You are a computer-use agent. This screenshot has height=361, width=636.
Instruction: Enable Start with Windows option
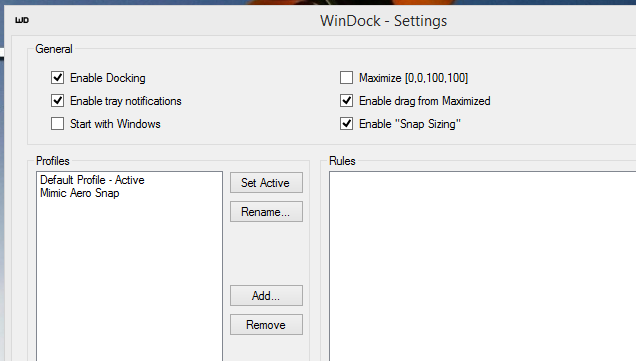coord(58,124)
